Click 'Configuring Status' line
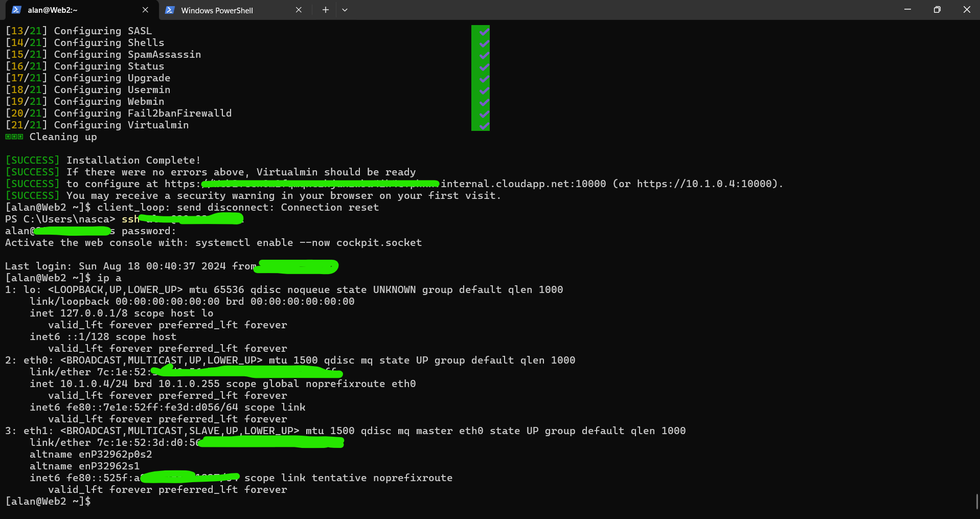This screenshot has height=519, width=980. (85, 66)
